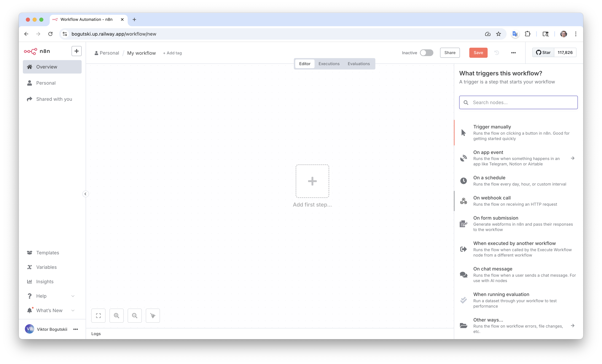The width and height of the screenshot is (602, 364).
Task: Click the GitHub Star button
Action: point(543,53)
